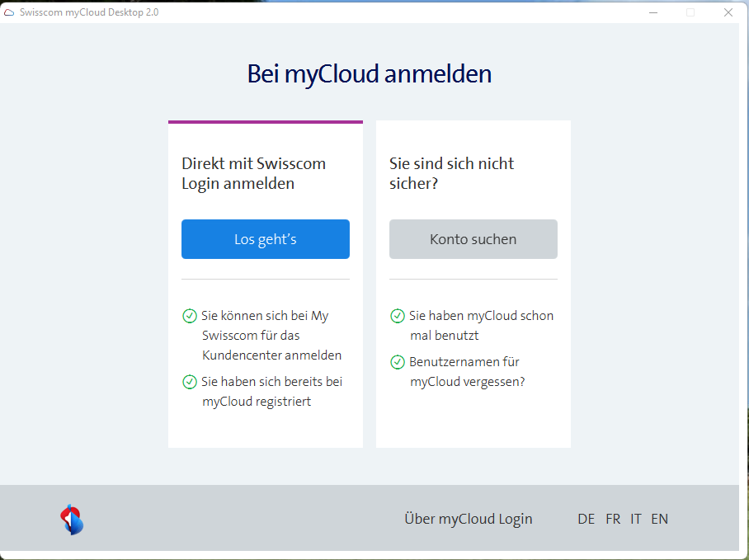Switch language to IT
Image resolution: width=749 pixels, height=560 pixels.
[636, 518]
